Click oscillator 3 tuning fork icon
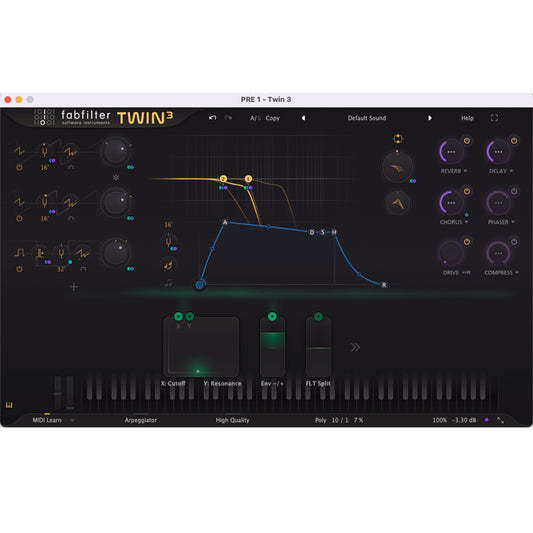Image resolution: width=533 pixels, height=533 pixels. pos(61,253)
